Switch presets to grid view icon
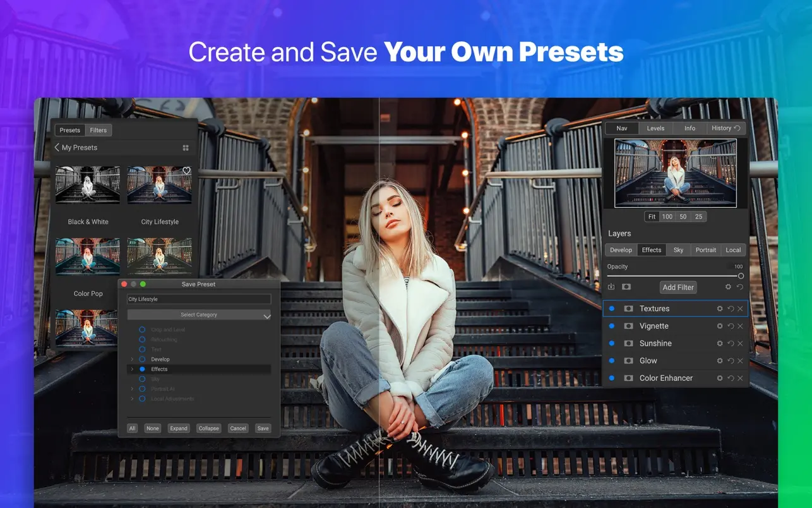812x508 pixels. [x=186, y=148]
